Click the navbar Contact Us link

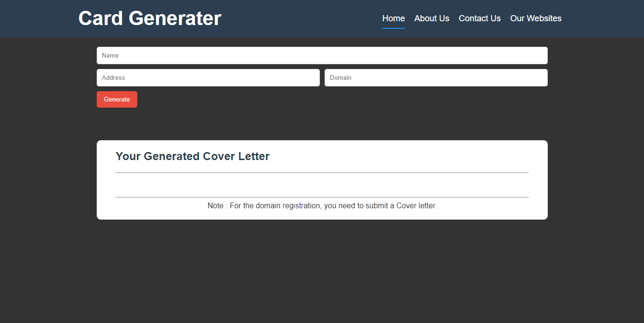[479, 18]
